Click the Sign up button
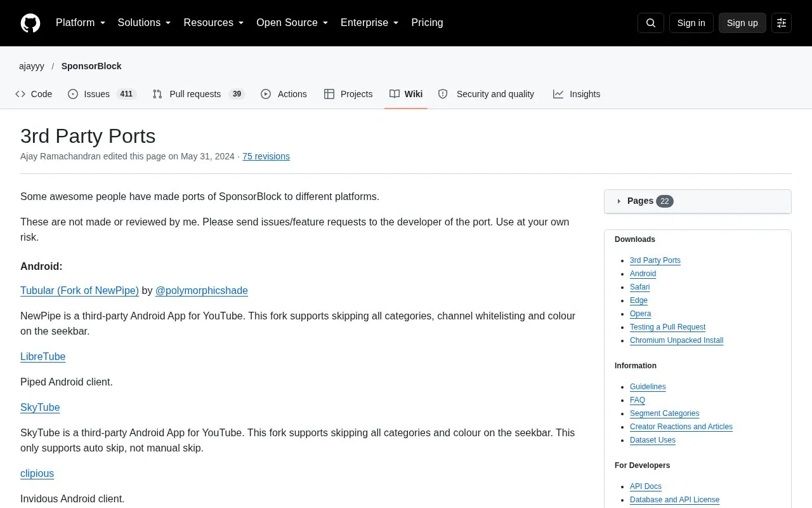Screen dimensions: 812x508 tap(742, 23)
